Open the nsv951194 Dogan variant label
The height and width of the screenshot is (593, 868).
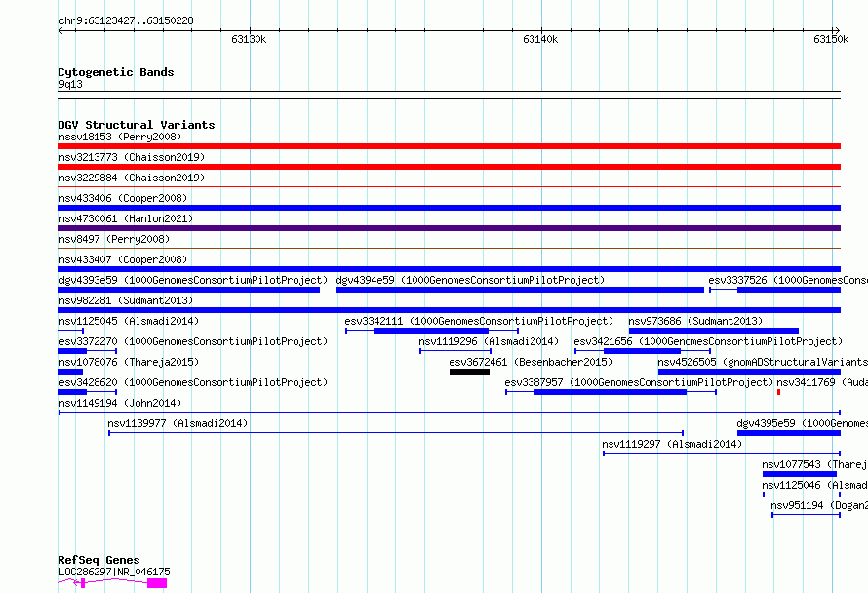(x=819, y=505)
